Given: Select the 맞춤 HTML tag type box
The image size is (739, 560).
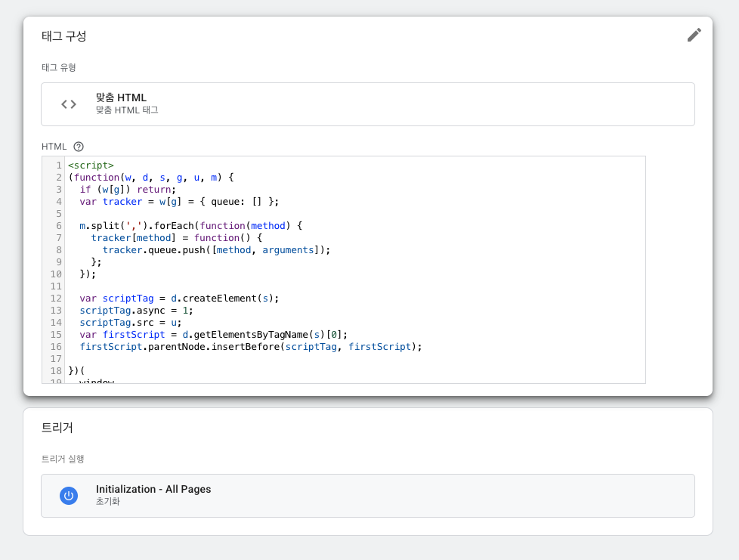Looking at the screenshot, I should (x=368, y=104).
